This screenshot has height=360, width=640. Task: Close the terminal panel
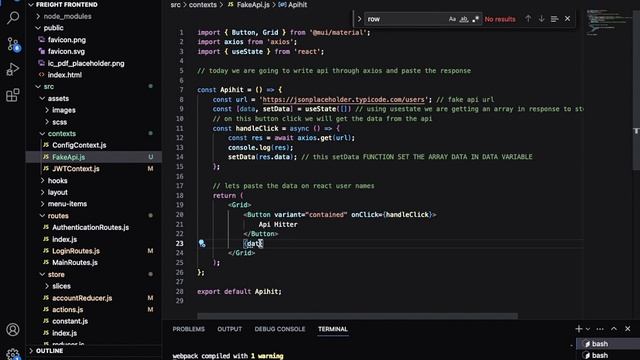pyautogui.click(x=628, y=329)
